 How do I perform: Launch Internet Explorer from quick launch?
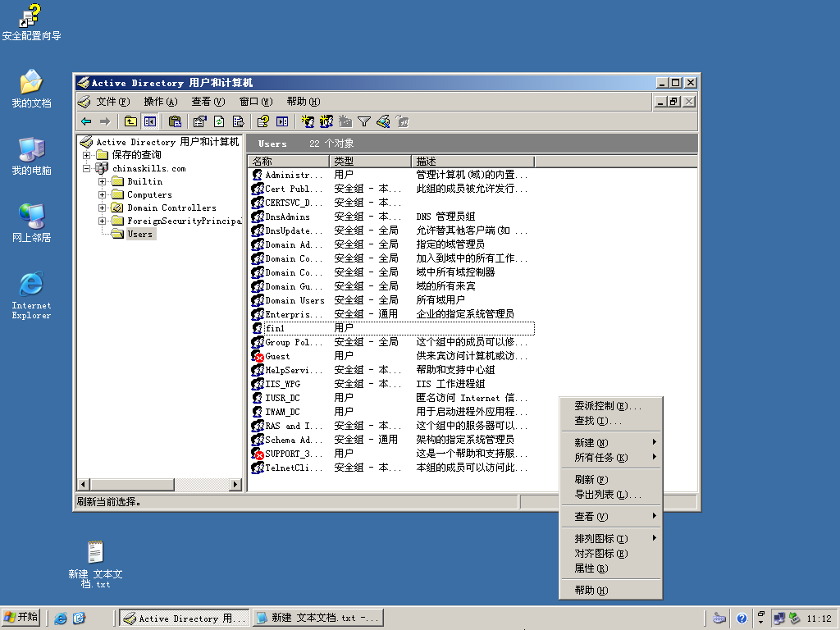61,619
